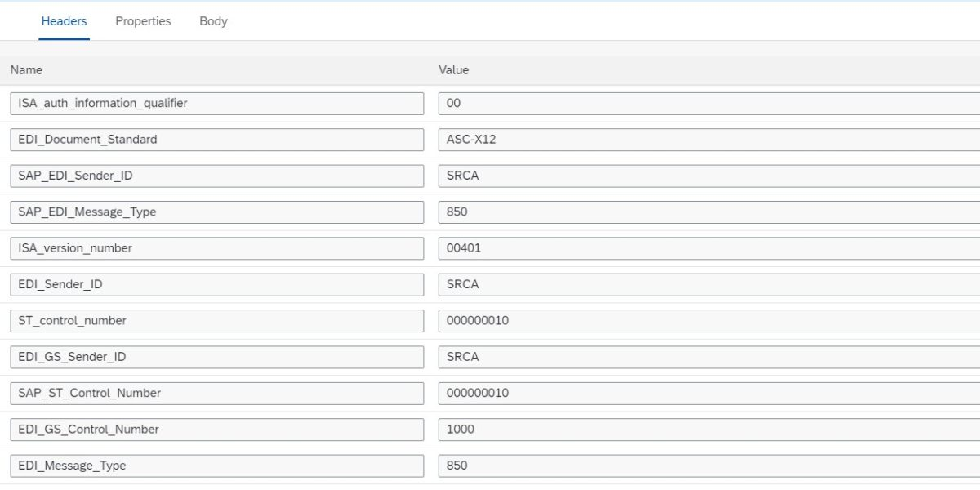Viewport: 980px width, 490px height.
Task: Focus the SAP_EDI_Sender_ID name field
Action: point(217,176)
